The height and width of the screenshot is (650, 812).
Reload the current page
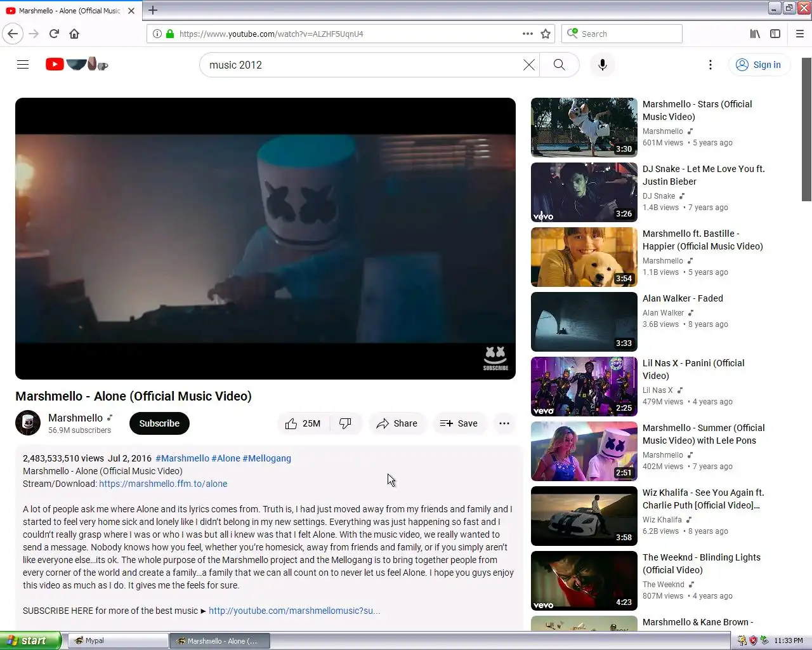(x=54, y=34)
